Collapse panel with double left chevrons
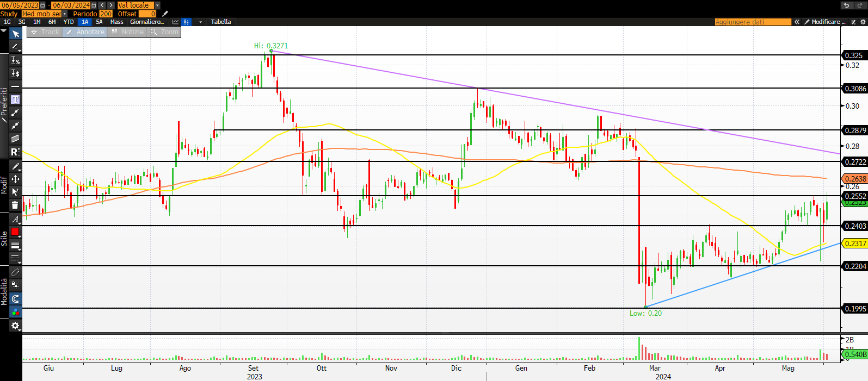Image resolution: width=868 pixels, height=381 pixels. (797, 22)
